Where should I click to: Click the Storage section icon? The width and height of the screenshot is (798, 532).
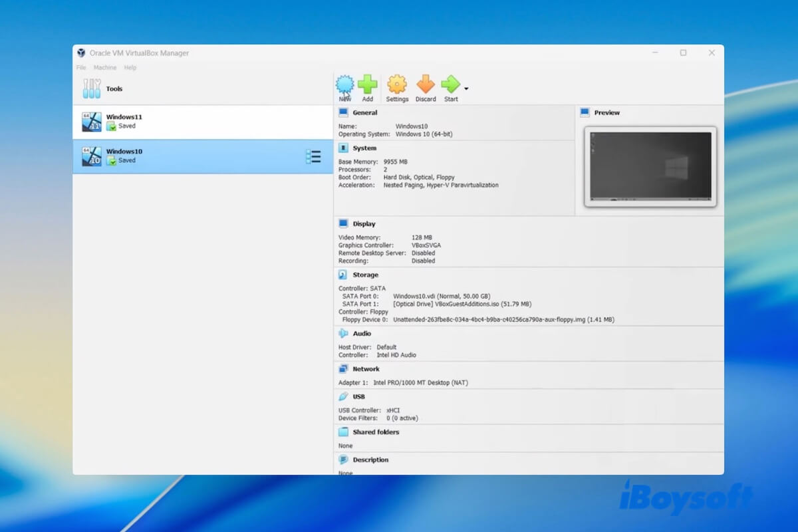pyautogui.click(x=343, y=275)
